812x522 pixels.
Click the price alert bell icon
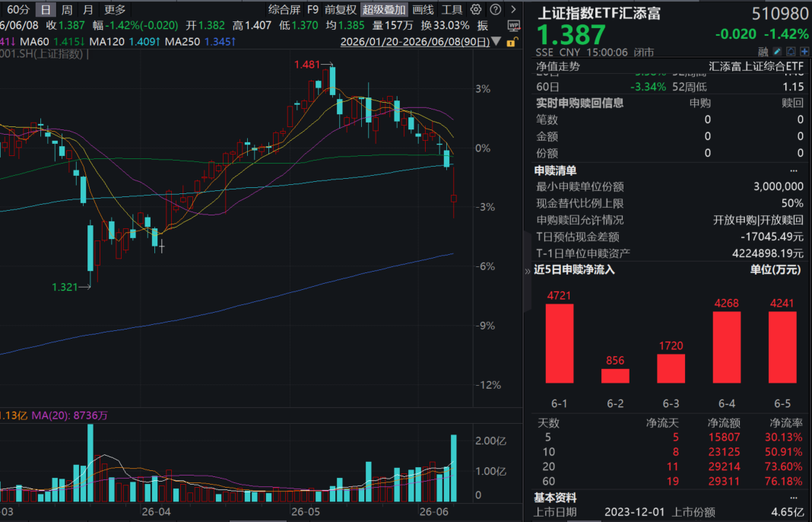[x=791, y=51]
